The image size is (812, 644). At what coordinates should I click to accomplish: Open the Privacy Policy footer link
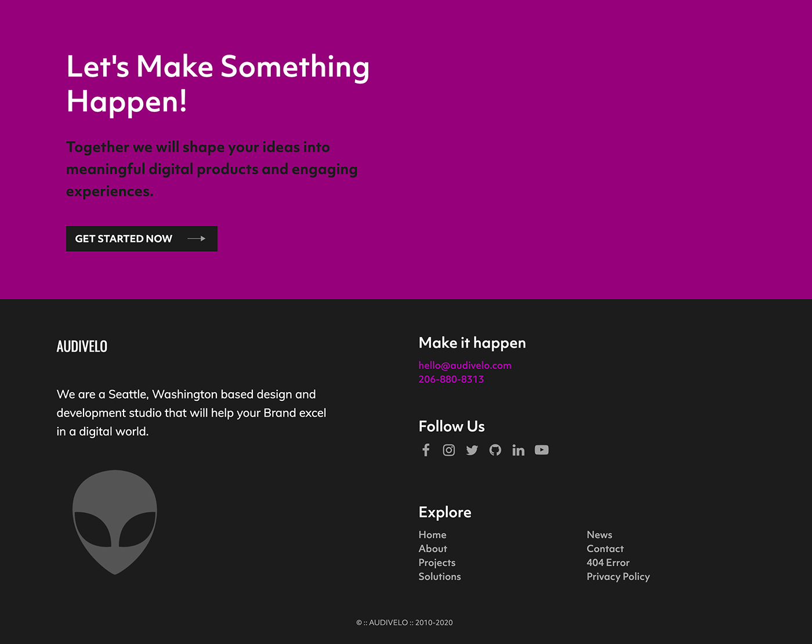point(618,577)
